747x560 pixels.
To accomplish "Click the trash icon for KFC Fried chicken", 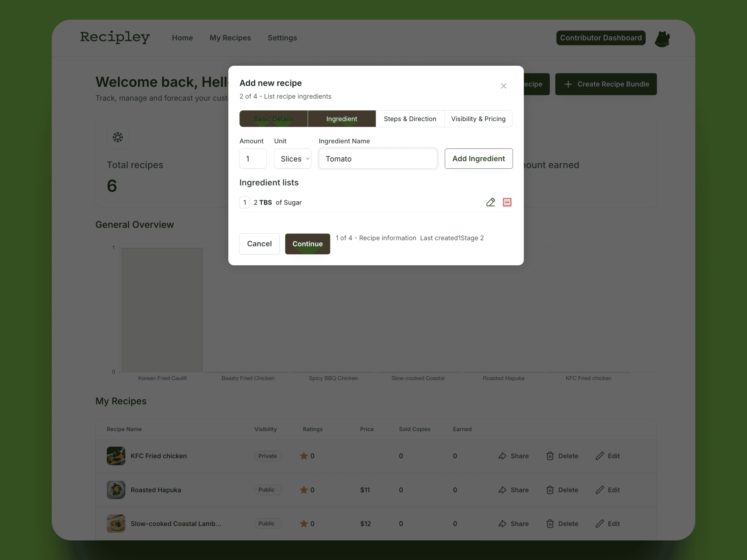I will (550, 456).
